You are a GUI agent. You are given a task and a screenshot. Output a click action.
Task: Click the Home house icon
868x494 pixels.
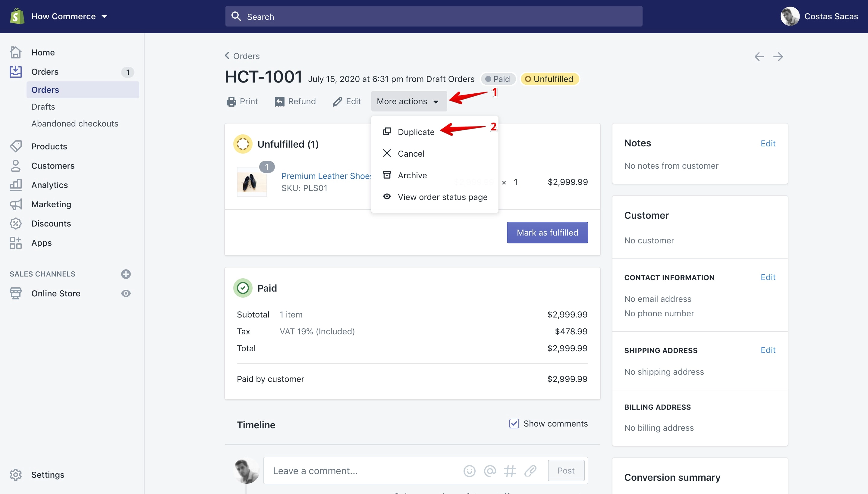click(x=16, y=52)
